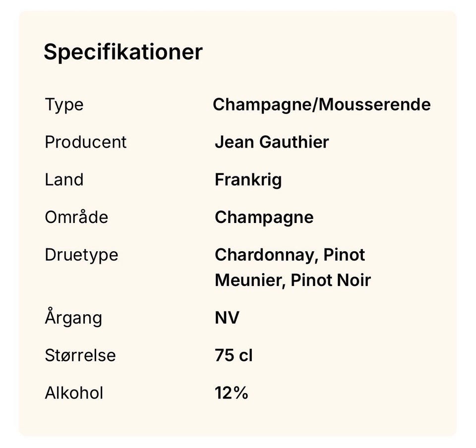Viewport: 476px width, 448px height.
Task: Click the Meunier, Pinot Noir grape text
Action: click(293, 280)
